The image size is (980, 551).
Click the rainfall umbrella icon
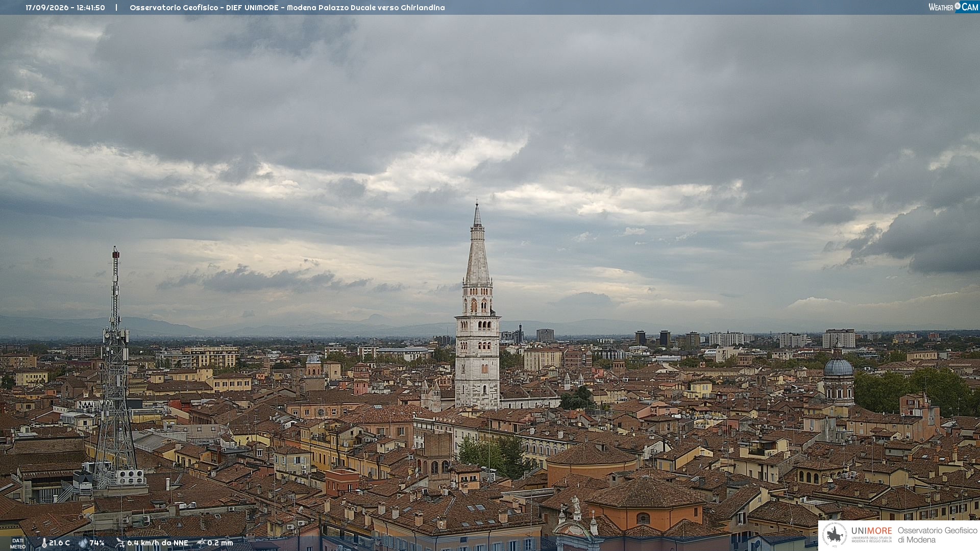point(201,543)
